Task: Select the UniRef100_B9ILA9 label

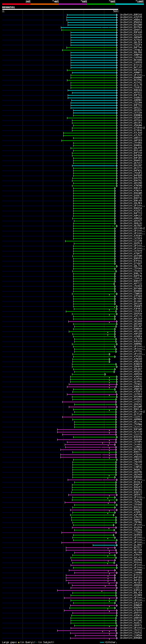Action: (131, 150)
